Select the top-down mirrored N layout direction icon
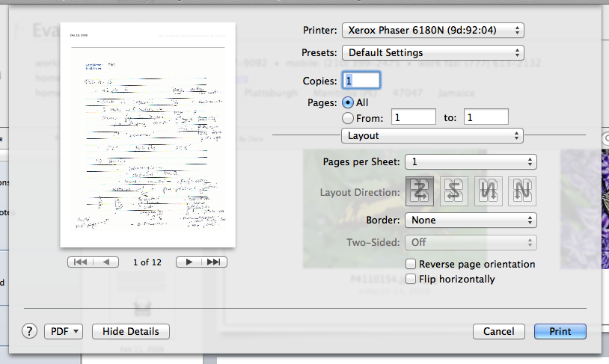The height and width of the screenshot is (364, 609). click(489, 191)
